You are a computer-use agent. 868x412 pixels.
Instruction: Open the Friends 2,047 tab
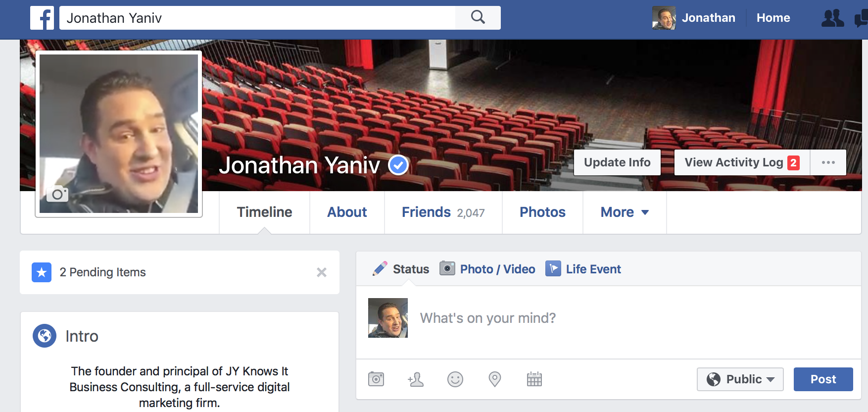coord(443,212)
